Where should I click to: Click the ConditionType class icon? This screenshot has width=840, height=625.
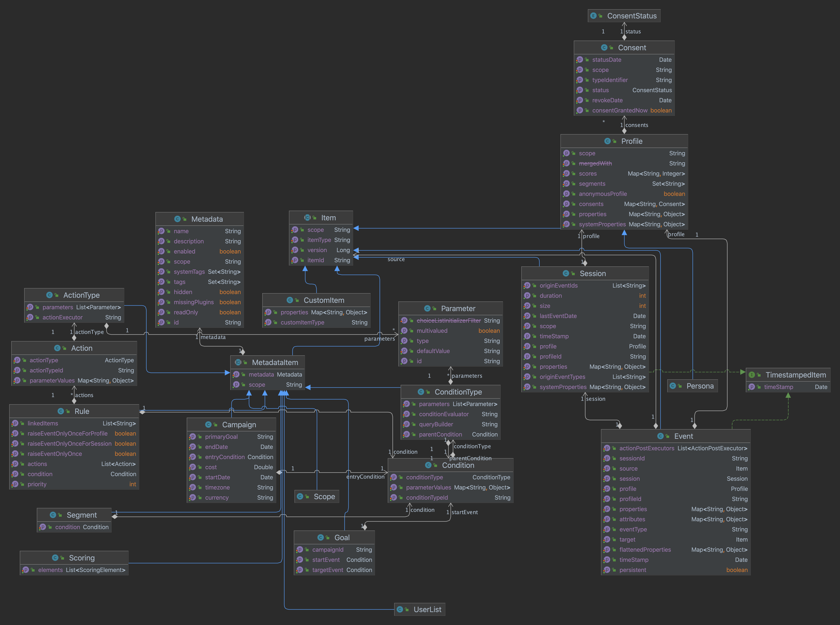(x=422, y=392)
